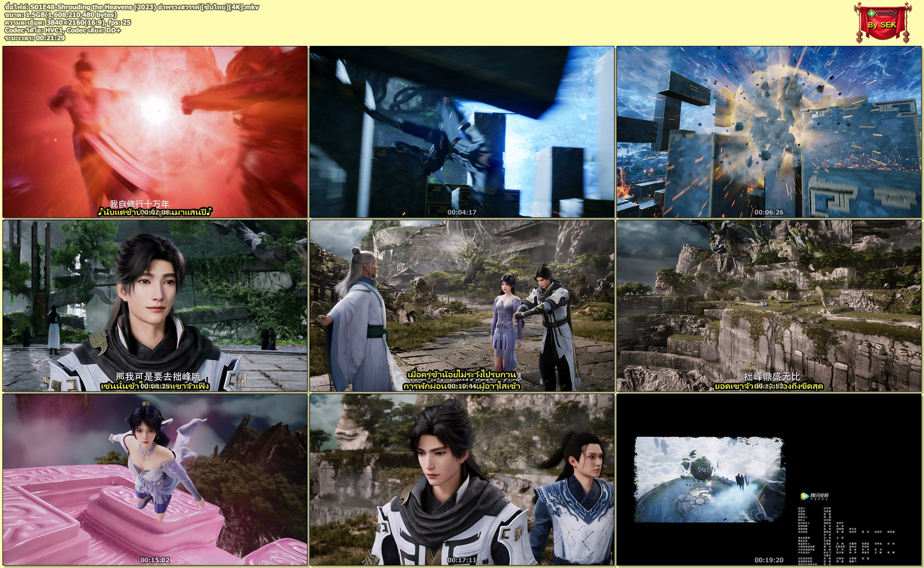Open the explosion thumbnail at 00:06:26
The width and height of the screenshot is (924, 568).
pyautogui.click(x=769, y=132)
